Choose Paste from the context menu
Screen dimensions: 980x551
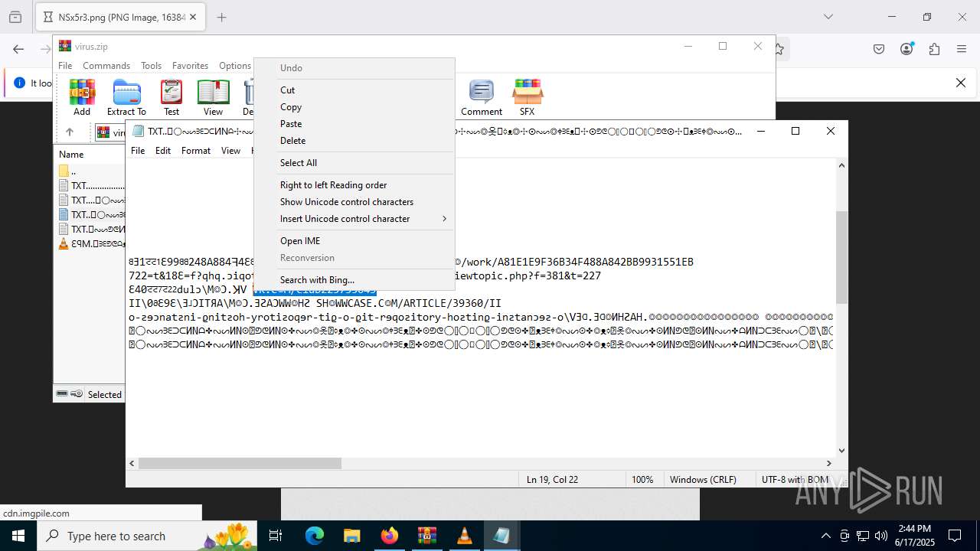pyautogui.click(x=354, y=124)
